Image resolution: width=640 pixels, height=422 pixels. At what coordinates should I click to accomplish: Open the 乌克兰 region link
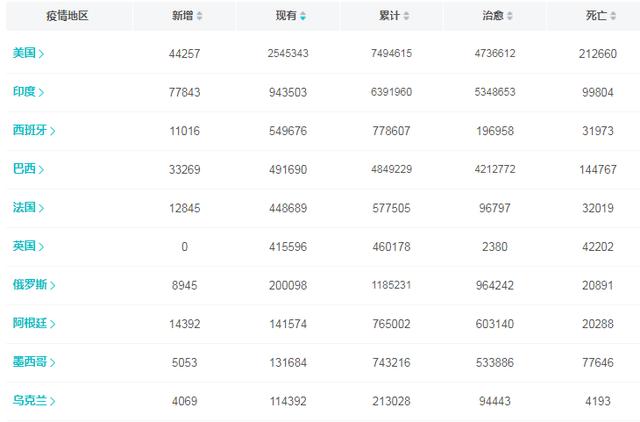pyautogui.click(x=30, y=400)
